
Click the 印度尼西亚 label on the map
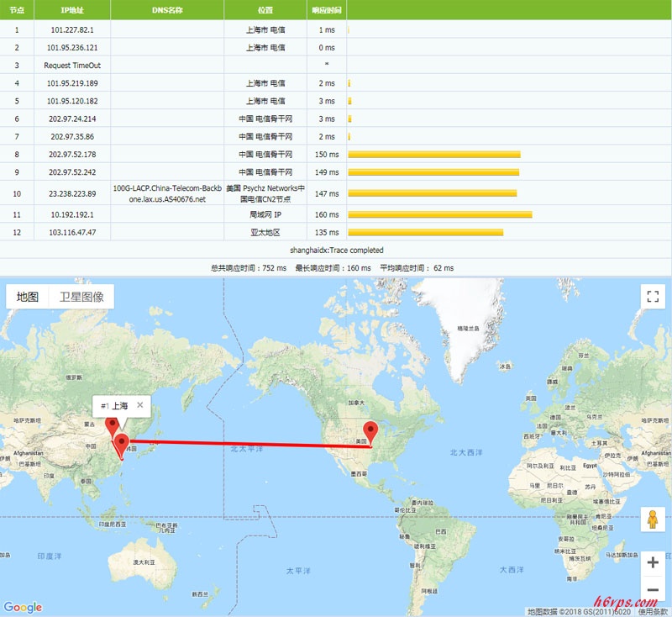pyautogui.click(x=113, y=524)
